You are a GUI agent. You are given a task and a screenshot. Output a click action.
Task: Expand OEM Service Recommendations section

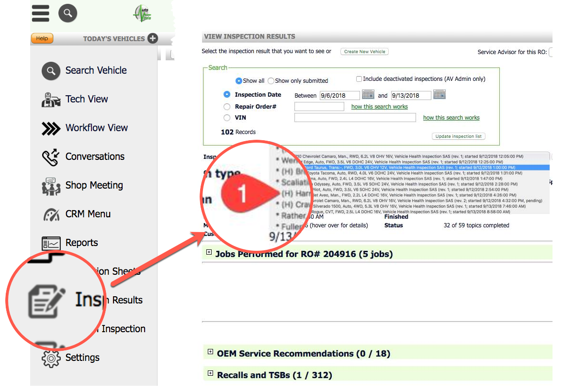tap(210, 352)
